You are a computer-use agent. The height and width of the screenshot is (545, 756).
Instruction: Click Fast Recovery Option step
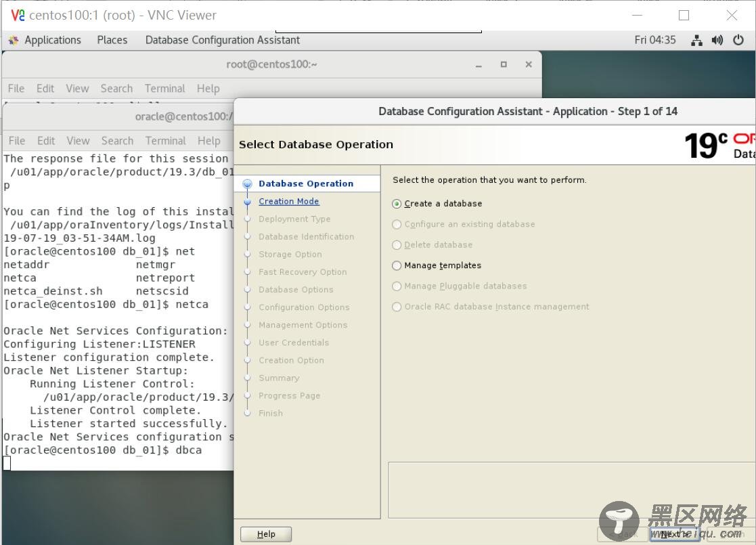303,272
